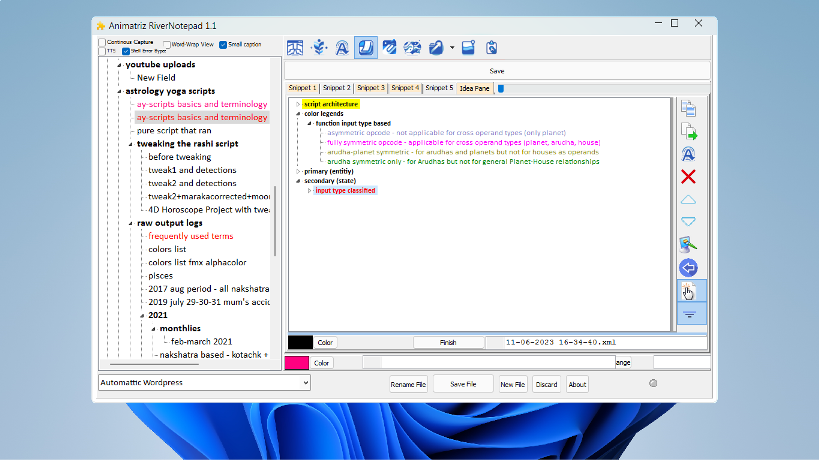Click the copy nodes icon in the right sidebar
Viewport: 819px width, 460px height.
coord(688,108)
